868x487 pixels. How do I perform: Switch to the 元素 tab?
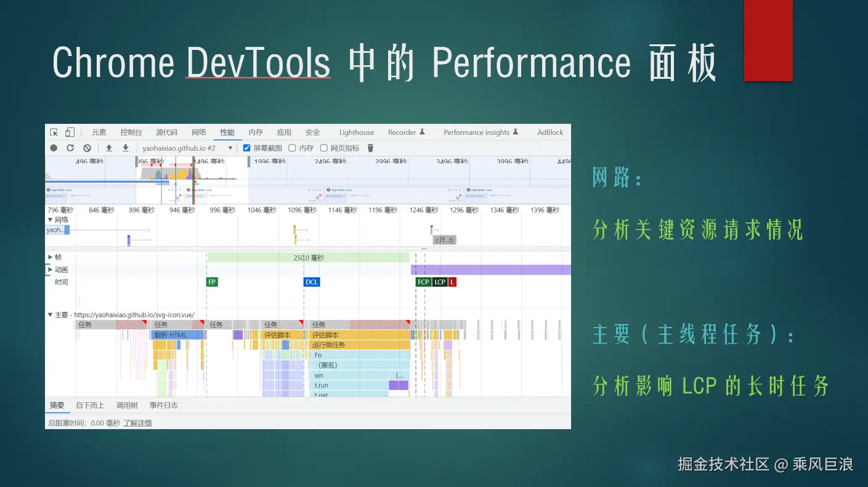[99, 132]
